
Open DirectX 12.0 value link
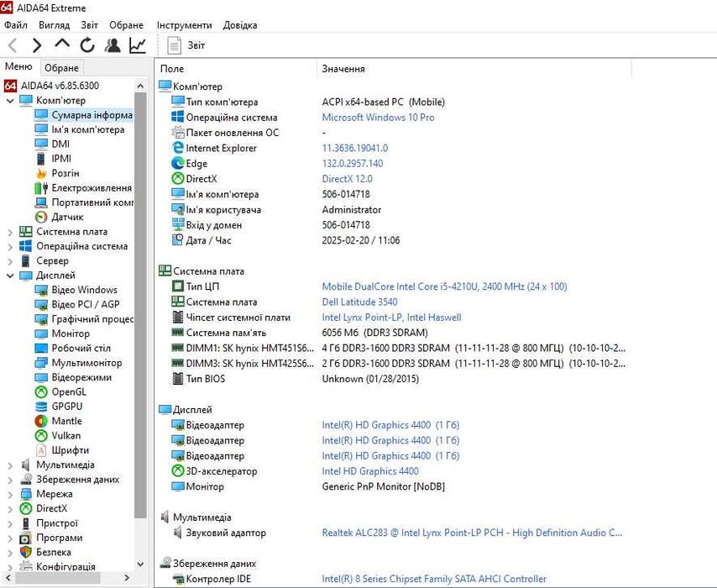point(347,179)
